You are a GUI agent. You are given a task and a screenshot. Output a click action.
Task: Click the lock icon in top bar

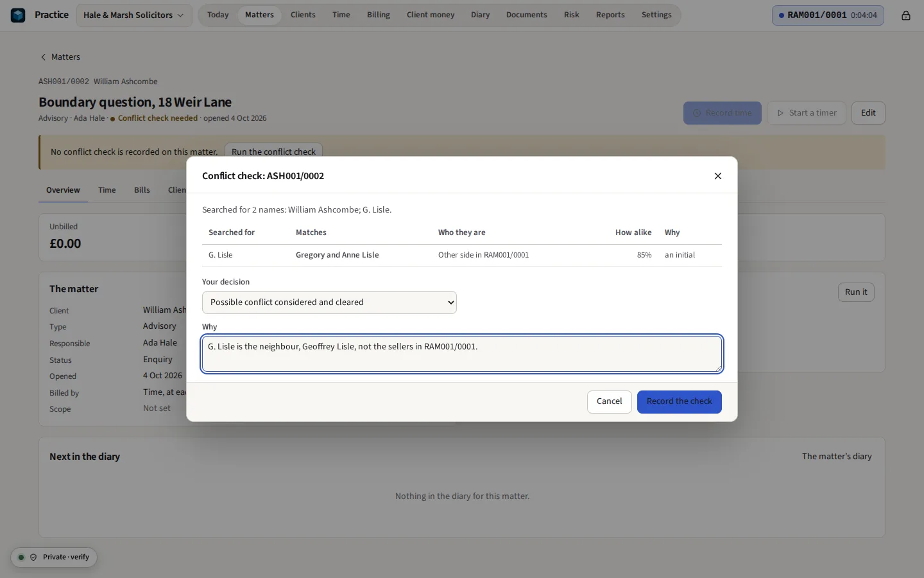(905, 15)
